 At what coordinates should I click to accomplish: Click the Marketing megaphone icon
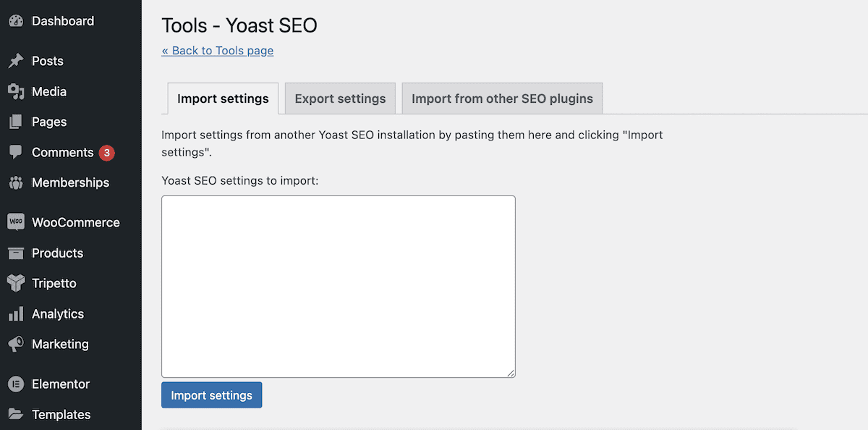[x=16, y=344]
